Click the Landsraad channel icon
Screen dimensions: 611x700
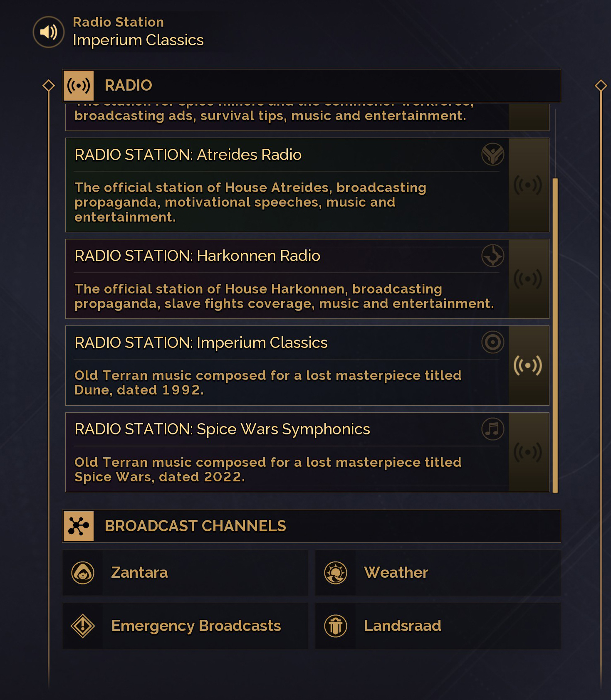[x=336, y=626]
